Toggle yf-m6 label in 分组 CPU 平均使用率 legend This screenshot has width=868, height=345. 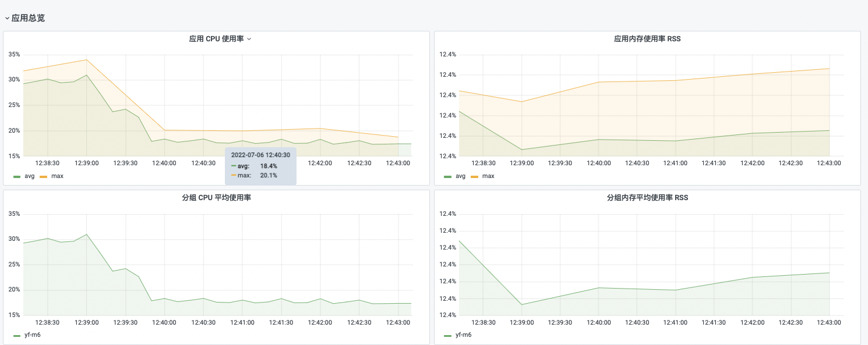[x=32, y=335]
